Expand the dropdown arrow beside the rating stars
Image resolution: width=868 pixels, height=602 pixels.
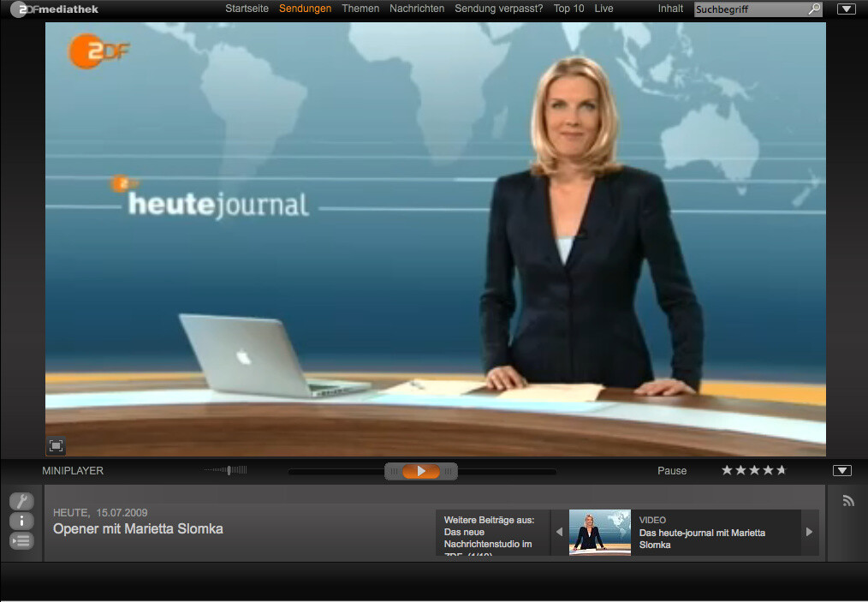click(842, 470)
